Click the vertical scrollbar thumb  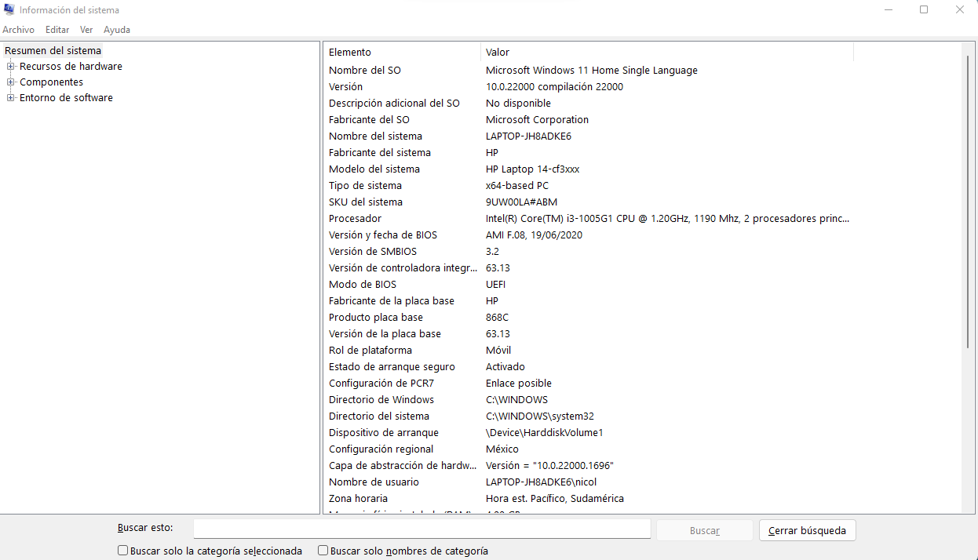click(x=969, y=202)
